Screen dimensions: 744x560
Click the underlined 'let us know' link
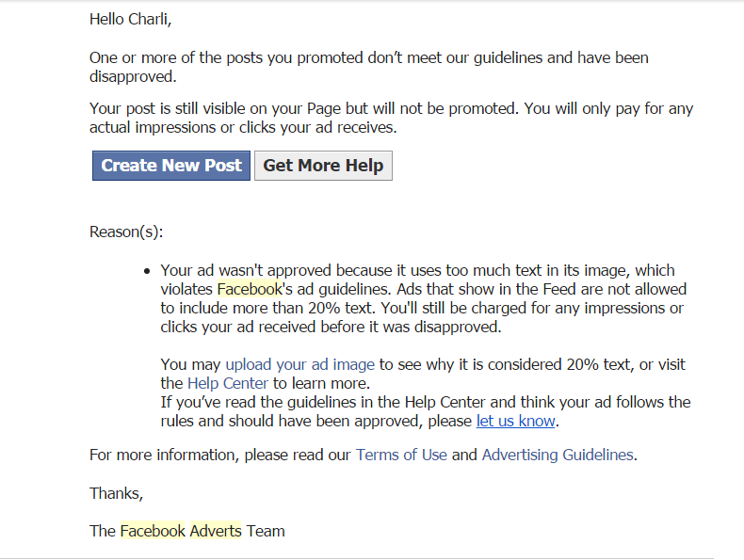(516, 421)
